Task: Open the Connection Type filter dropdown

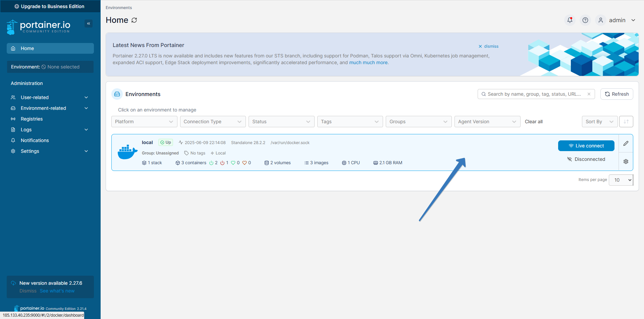Action: [x=213, y=122]
